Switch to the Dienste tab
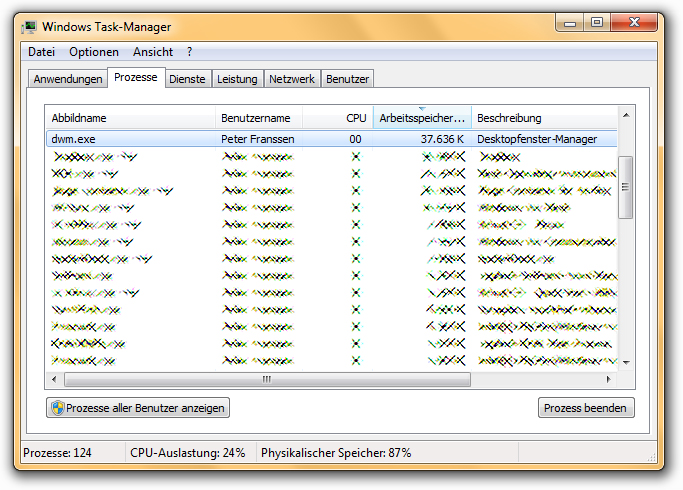This screenshot has width=683, height=490. (x=187, y=79)
